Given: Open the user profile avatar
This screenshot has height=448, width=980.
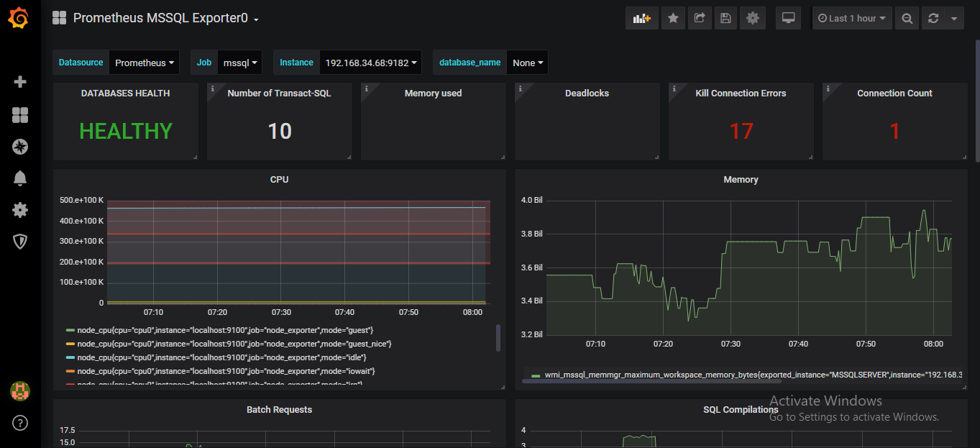Looking at the screenshot, I should pyautogui.click(x=20, y=391).
